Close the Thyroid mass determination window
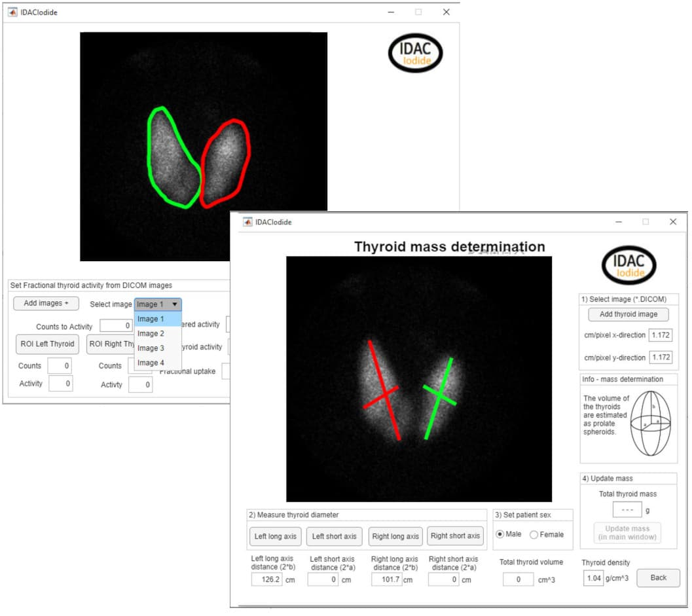 pos(672,222)
